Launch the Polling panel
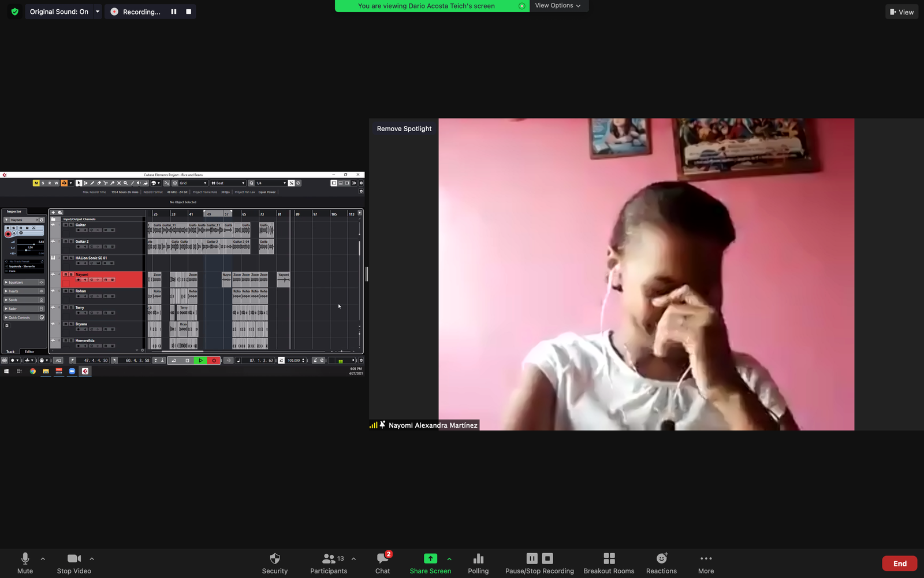 click(478, 563)
